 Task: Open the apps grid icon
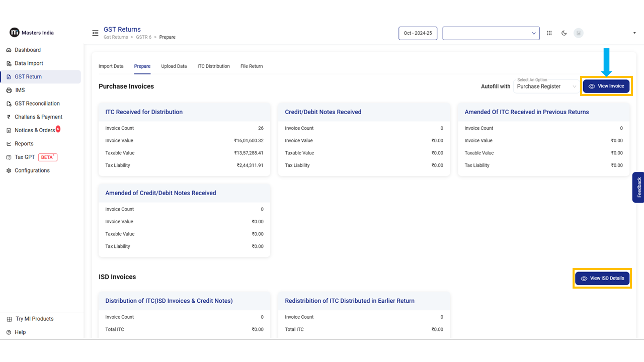549,33
